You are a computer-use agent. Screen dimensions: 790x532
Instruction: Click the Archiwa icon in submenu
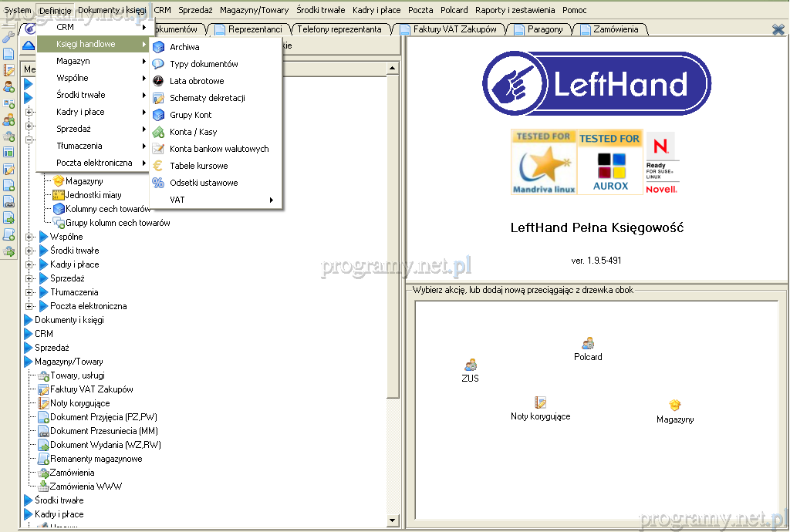click(158, 47)
